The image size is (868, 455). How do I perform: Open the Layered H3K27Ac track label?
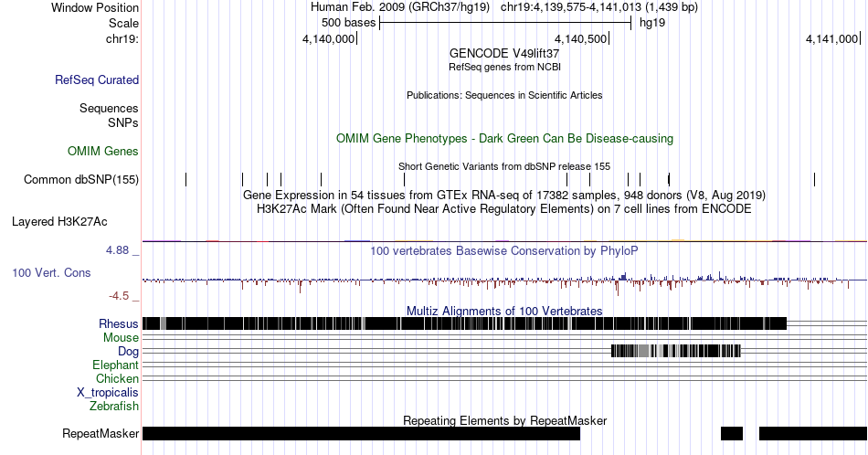[59, 221]
